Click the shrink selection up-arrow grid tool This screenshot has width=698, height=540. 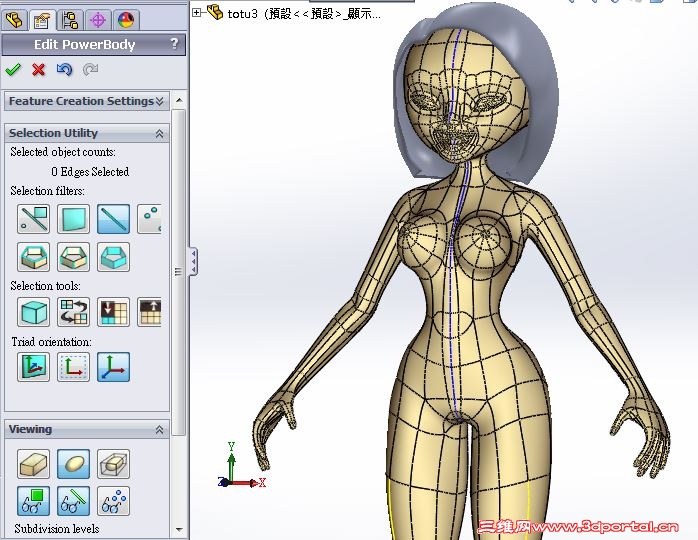click(x=150, y=312)
